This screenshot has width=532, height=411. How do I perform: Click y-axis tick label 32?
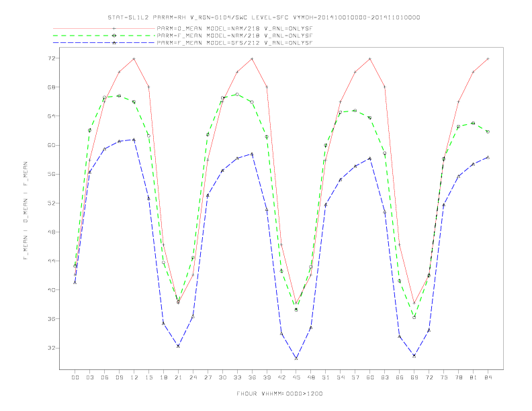pos(51,349)
